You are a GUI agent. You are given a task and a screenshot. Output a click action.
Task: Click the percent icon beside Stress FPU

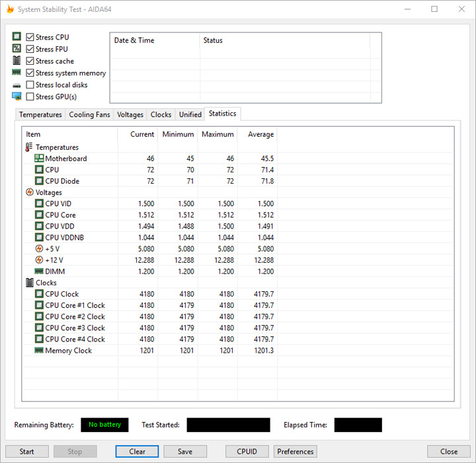coord(17,48)
